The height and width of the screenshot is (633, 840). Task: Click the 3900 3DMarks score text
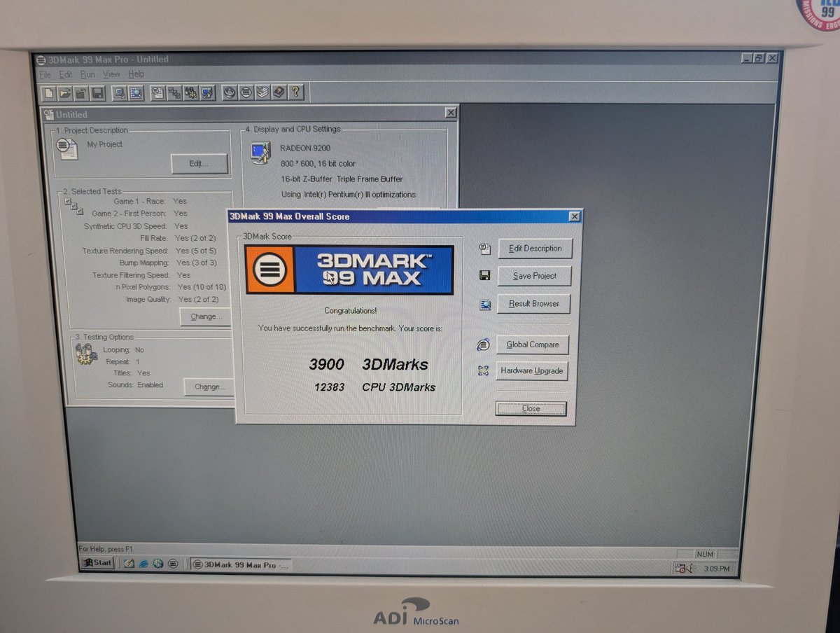point(368,364)
